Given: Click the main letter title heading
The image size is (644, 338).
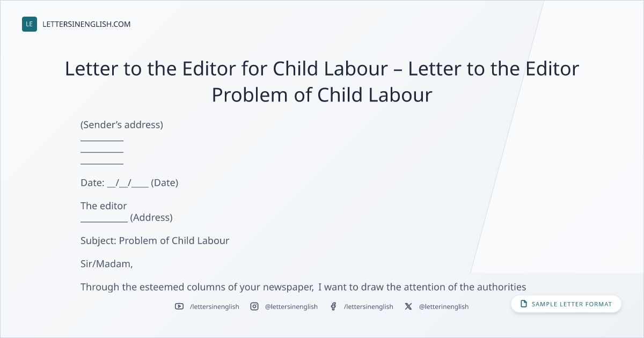Looking at the screenshot, I should pyautogui.click(x=322, y=82).
